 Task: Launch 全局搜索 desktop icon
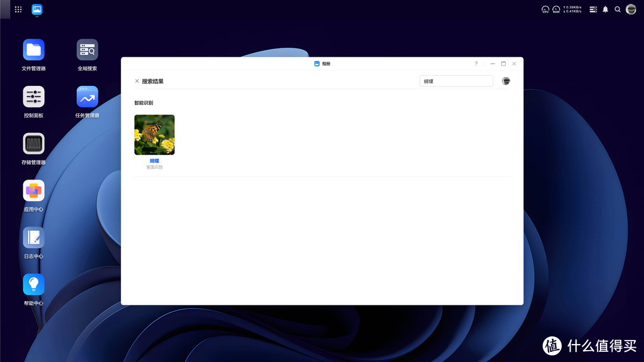[x=87, y=49]
